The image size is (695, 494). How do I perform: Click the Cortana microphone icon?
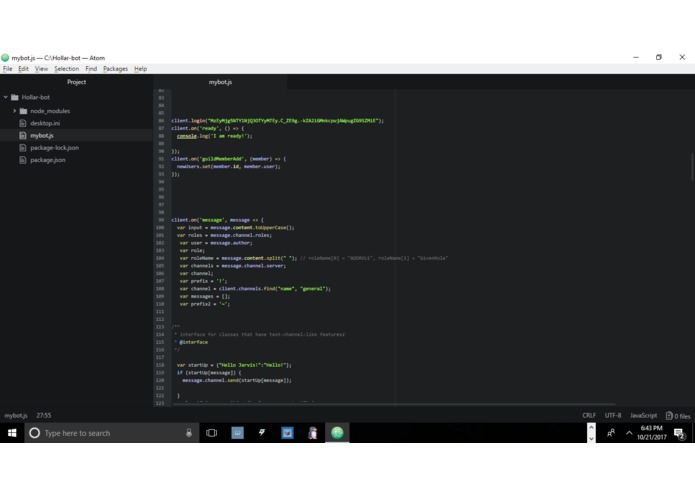tap(189, 433)
